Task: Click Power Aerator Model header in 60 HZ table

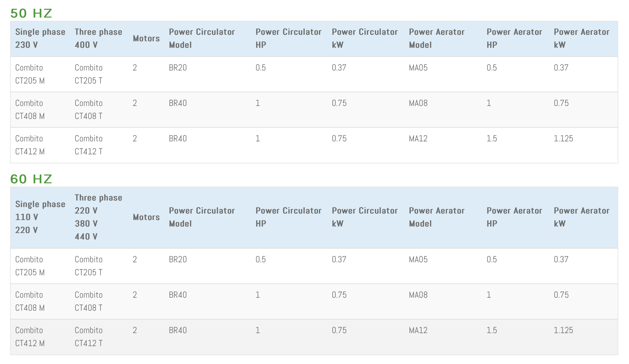Action: [x=436, y=217]
